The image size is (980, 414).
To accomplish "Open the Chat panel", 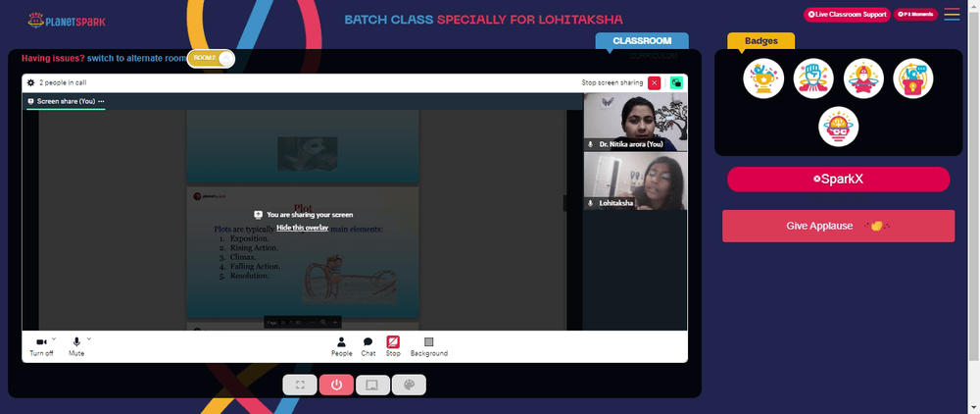I will click(x=368, y=346).
